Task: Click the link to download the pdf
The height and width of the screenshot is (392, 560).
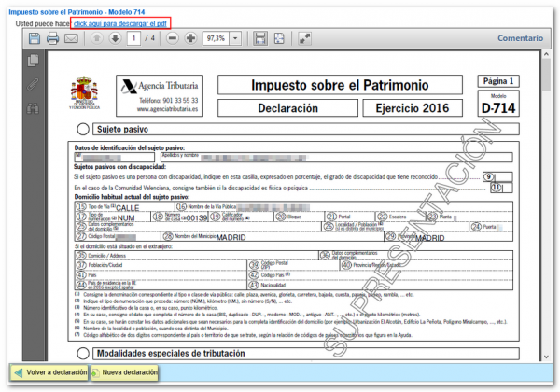Action: click(x=120, y=23)
